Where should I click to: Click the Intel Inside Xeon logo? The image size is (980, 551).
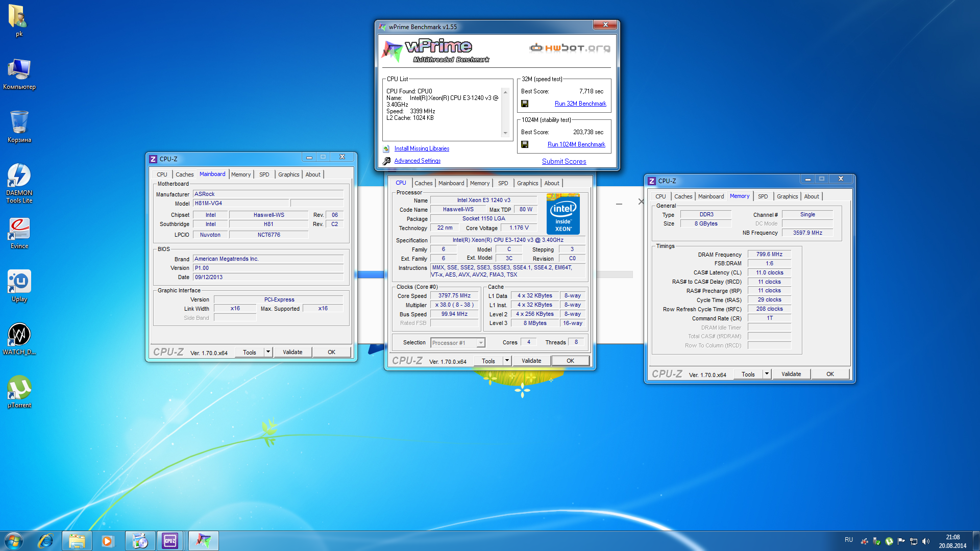click(563, 214)
